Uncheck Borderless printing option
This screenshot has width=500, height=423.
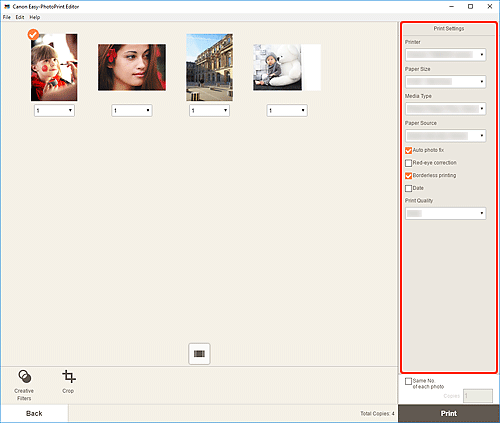(x=408, y=176)
